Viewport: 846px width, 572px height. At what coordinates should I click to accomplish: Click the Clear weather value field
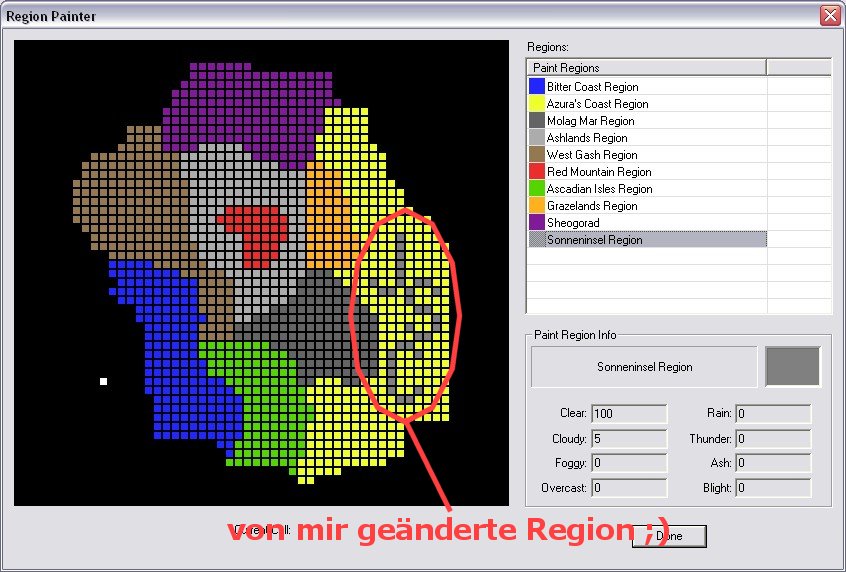[x=629, y=413]
